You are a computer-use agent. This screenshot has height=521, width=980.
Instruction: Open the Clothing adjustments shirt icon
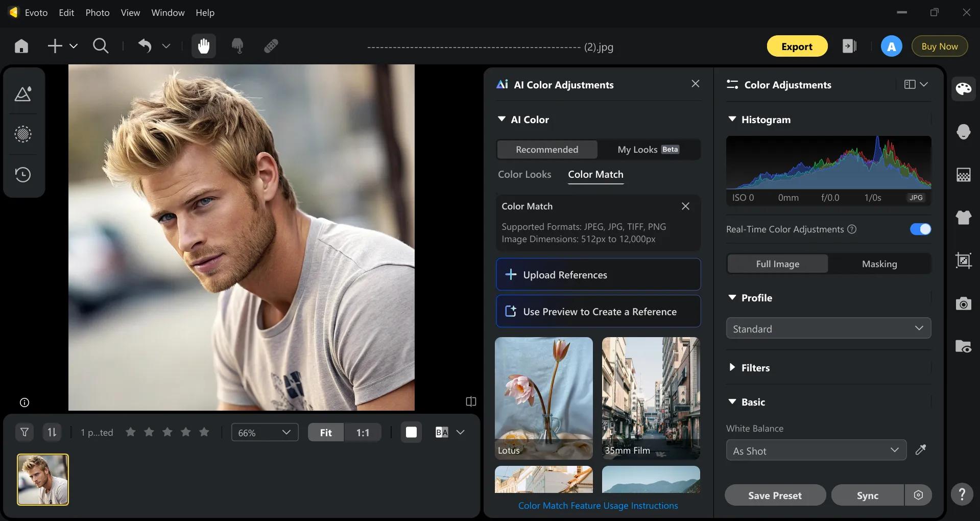coord(964,217)
